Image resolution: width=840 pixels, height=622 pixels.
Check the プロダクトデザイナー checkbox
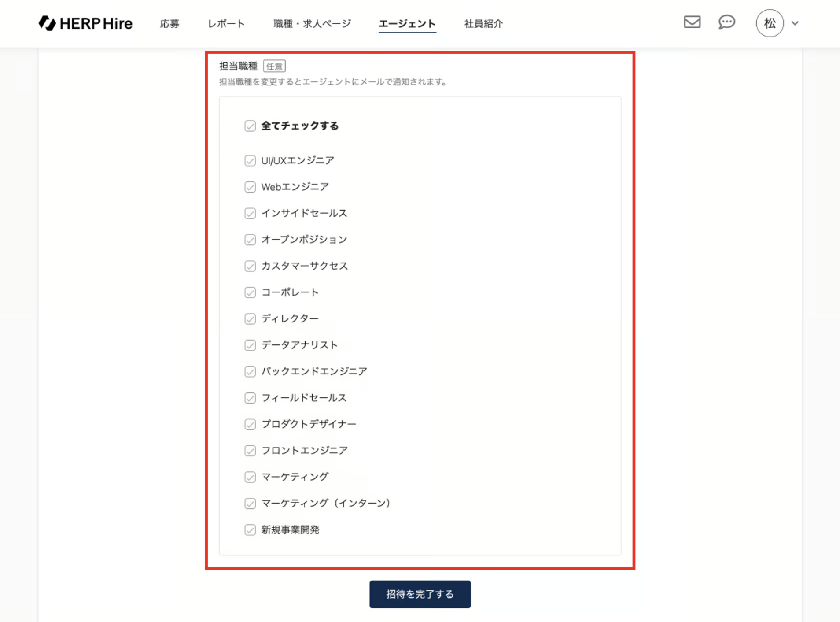click(x=250, y=424)
